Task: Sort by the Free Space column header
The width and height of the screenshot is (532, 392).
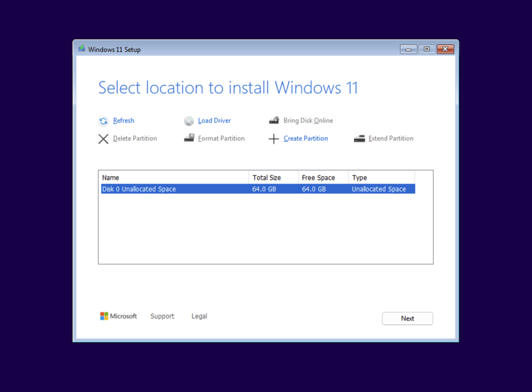Action: tap(323, 178)
